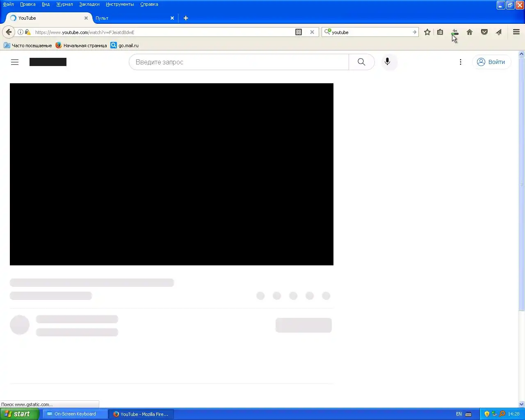Submit the search bar query with the arrow
The width and height of the screenshot is (525, 420).
pos(414,32)
